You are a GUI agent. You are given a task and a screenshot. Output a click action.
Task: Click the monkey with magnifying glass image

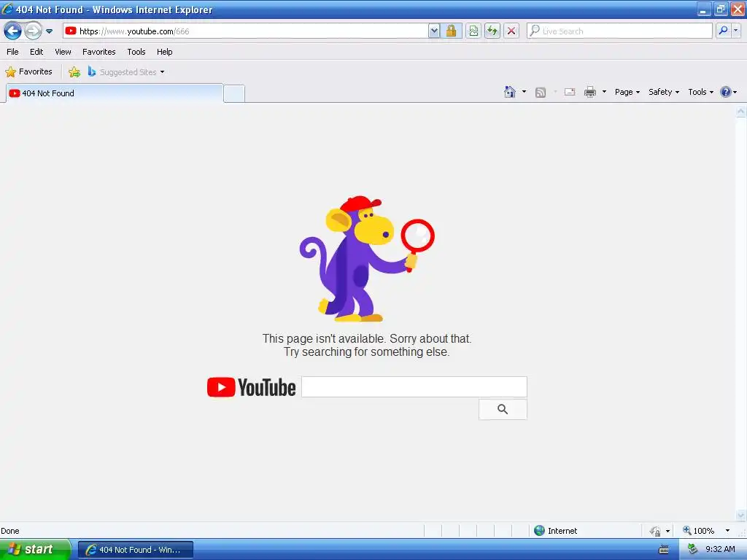click(366, 259)
